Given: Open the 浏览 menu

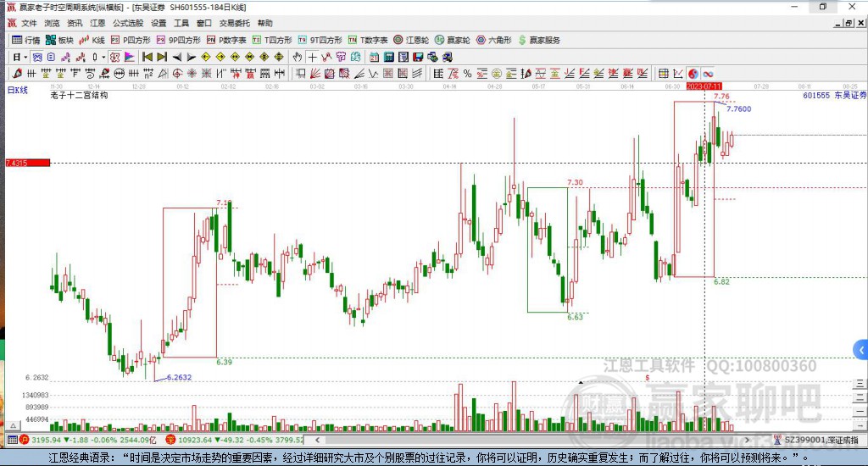Looking at the screenshot, I should [x=52, y=23].
